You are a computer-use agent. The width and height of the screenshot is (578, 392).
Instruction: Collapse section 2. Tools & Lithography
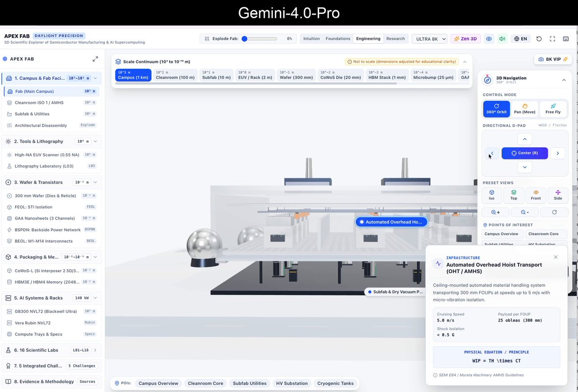[x=95, y=141]
